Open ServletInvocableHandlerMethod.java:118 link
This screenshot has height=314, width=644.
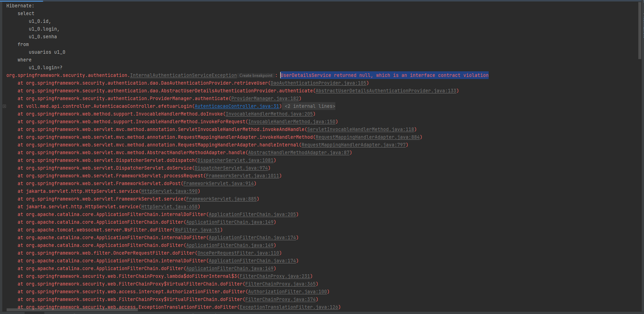(x=361, y=129)
